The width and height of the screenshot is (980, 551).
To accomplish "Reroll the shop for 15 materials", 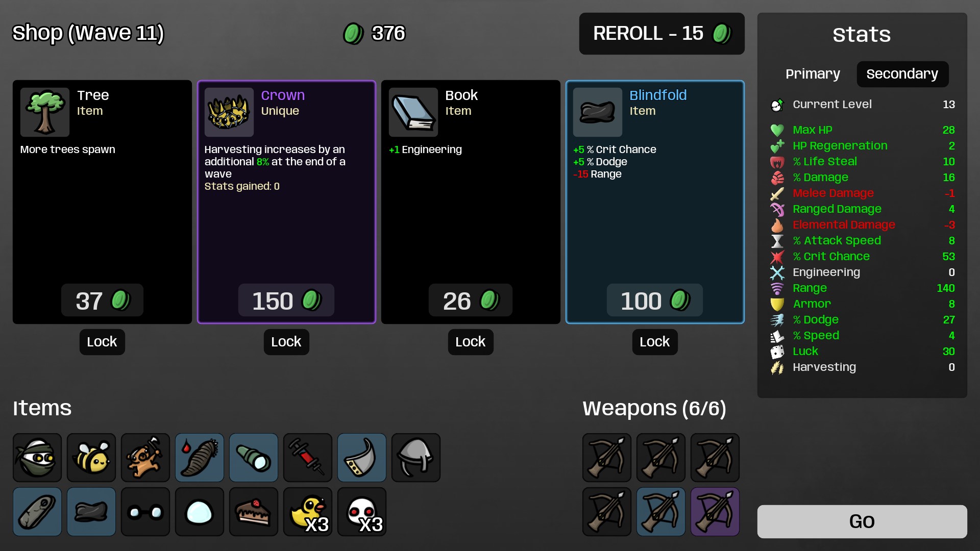I will click(x=662, y=34).
